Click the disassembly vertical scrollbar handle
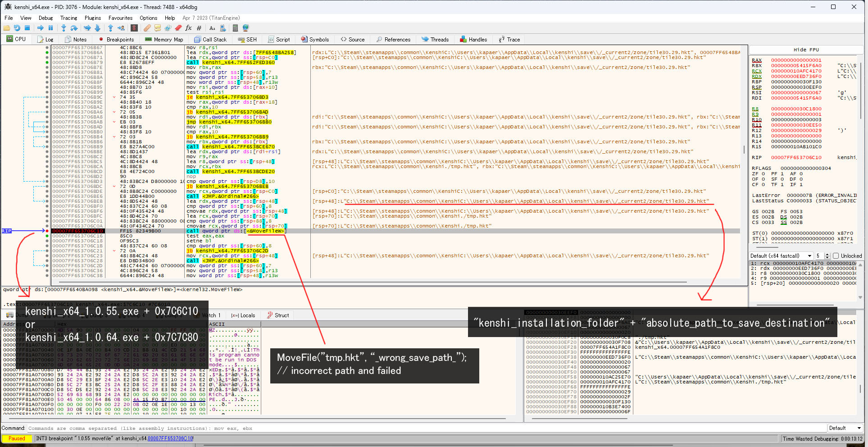This screenshot has width=868, height=447. 744,149
